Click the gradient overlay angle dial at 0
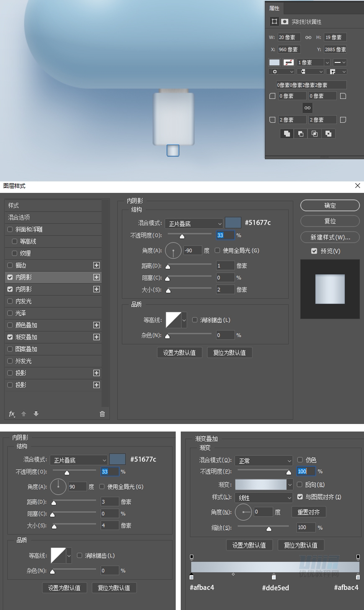364x610 pixels. (243, 512)
